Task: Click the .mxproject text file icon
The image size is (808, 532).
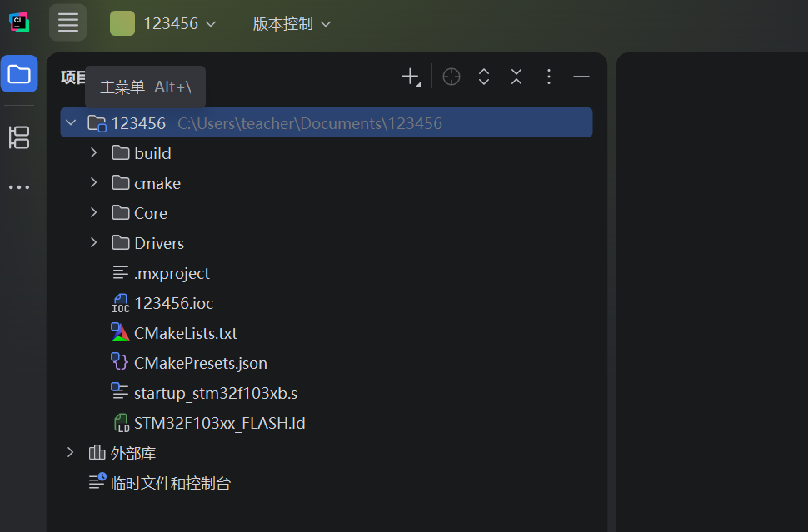Action: 120,272
